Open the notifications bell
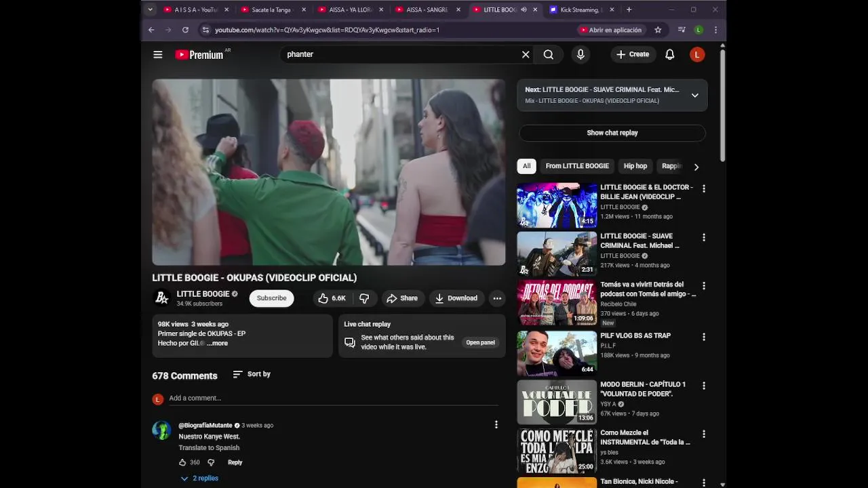Image resolution: width=868 pixels, height=488 pixels. pyautogui.click(x=670, y=55)
